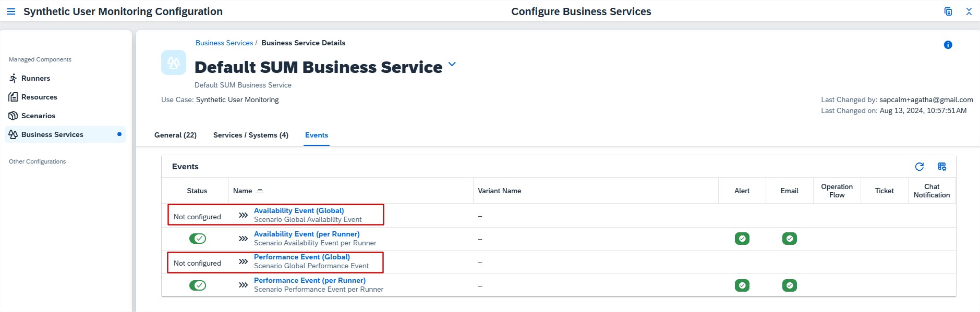Click Email checkmark for Performance Event (per Runner)
Viewport: 980px width, 312px height.
[789, 285]
